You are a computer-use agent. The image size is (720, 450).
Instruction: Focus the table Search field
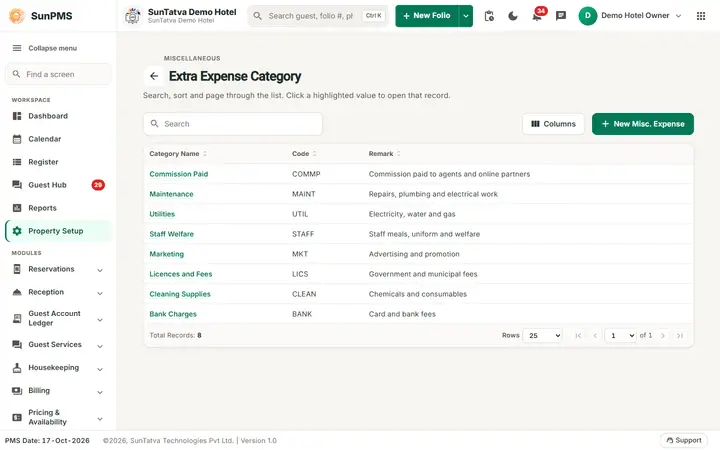point(233,124)
